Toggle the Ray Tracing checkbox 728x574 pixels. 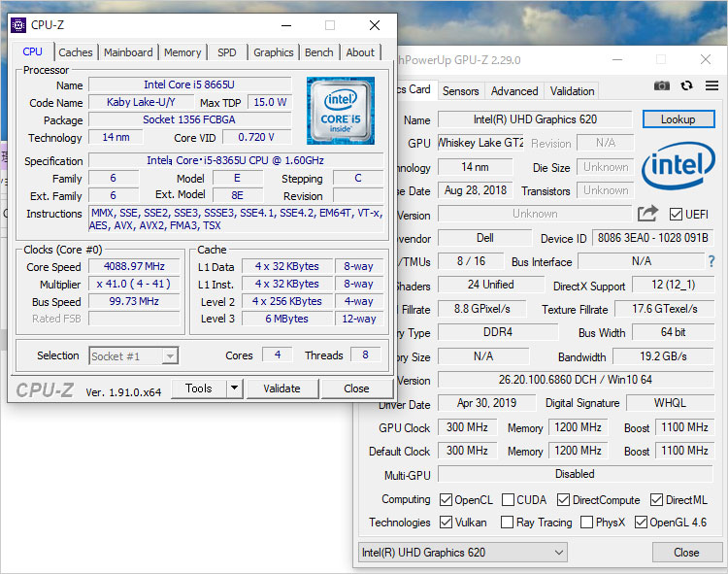(x=507, y=522)
